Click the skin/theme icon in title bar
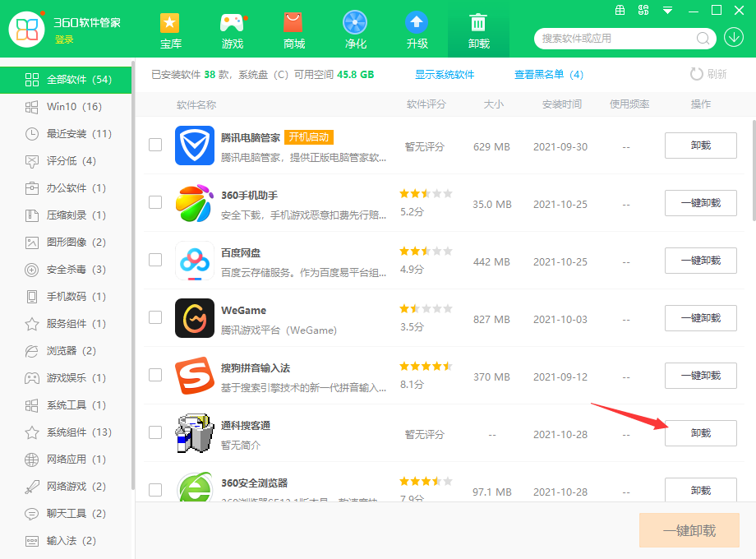756x559 pixels. click(643, 10)
